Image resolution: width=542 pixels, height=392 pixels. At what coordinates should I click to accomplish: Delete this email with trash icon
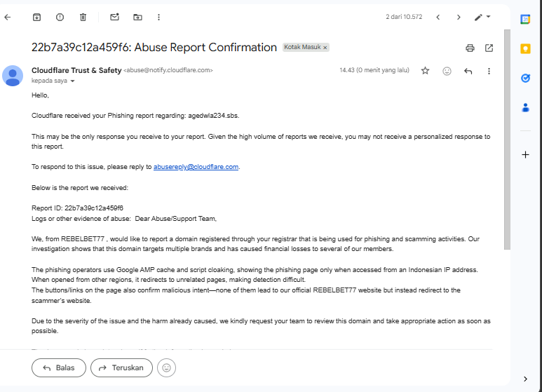pos(83,17)
